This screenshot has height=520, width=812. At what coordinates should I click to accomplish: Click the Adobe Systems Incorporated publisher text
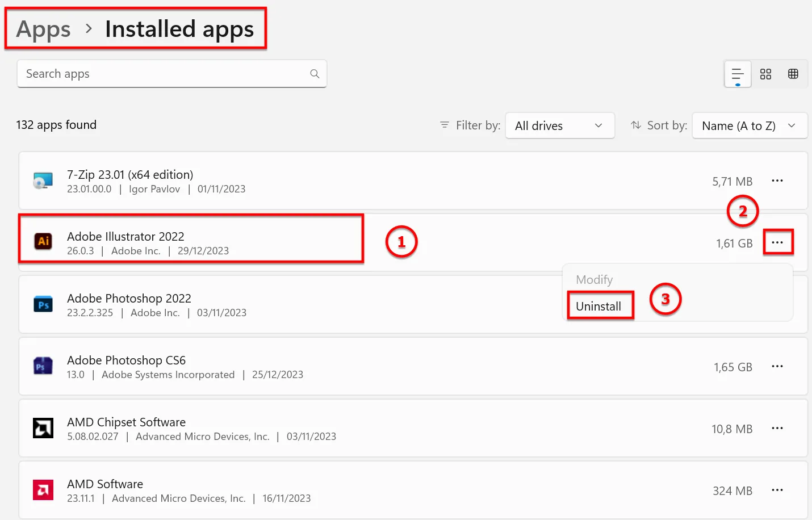tap(168, 375)
